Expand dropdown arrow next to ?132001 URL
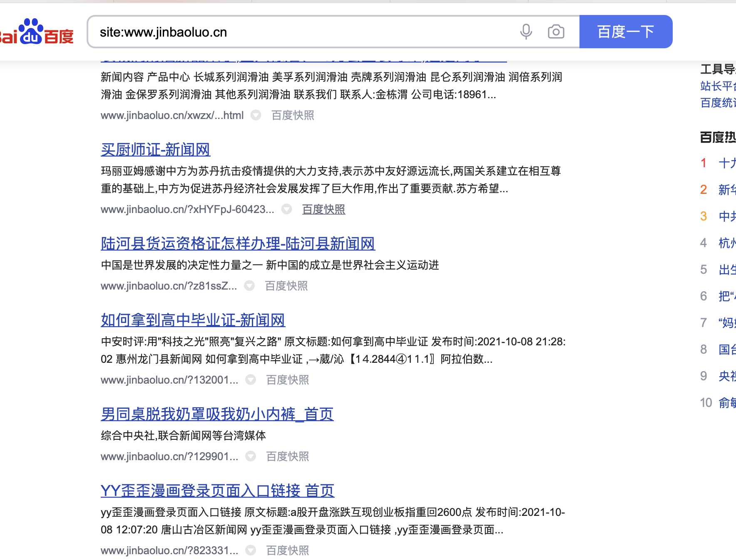This screenshot has height=560, width=736. pyautogui.click(x=251, y=380)
